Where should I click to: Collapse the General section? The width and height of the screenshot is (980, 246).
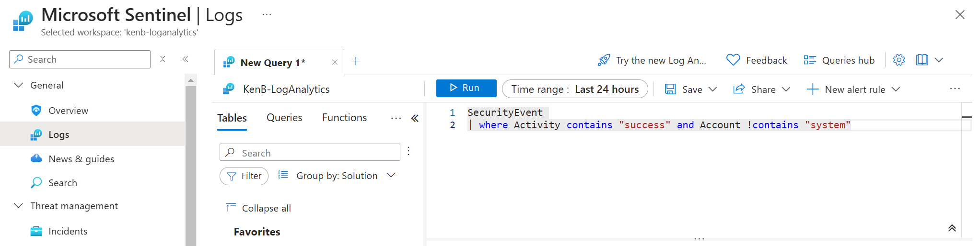point(19,85)
